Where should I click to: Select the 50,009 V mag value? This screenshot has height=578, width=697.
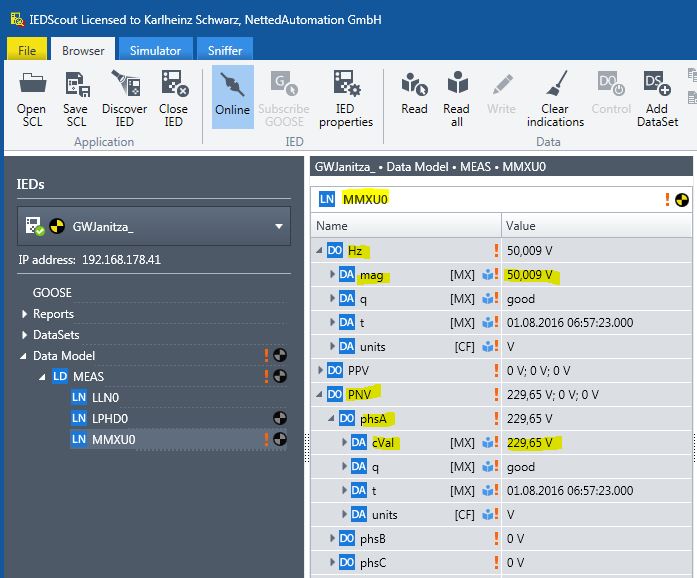529,275
